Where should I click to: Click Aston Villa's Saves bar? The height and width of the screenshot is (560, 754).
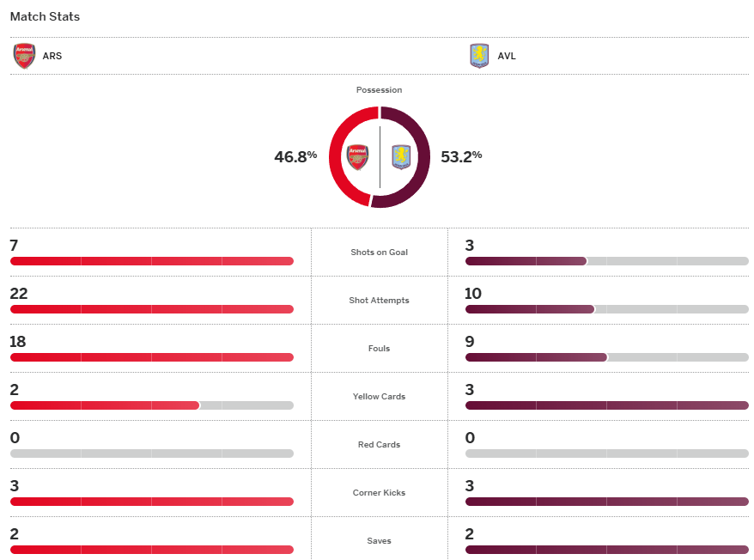click(606, 550)
